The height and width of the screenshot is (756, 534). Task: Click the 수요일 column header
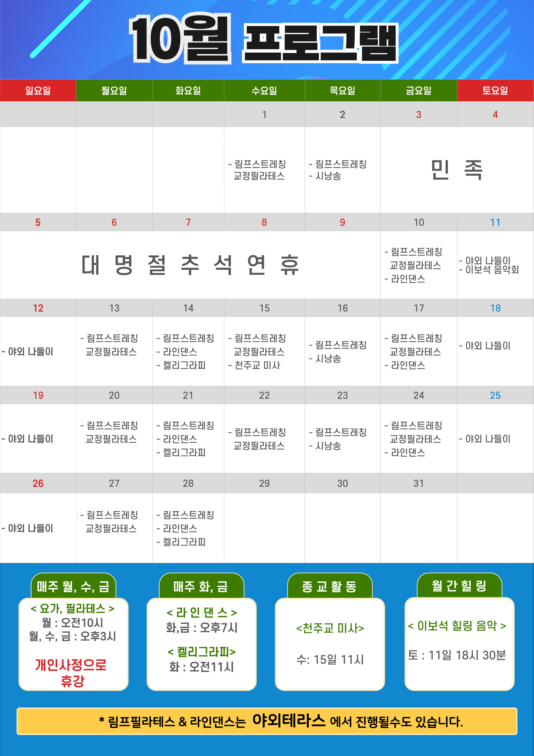tap(264, 90)
